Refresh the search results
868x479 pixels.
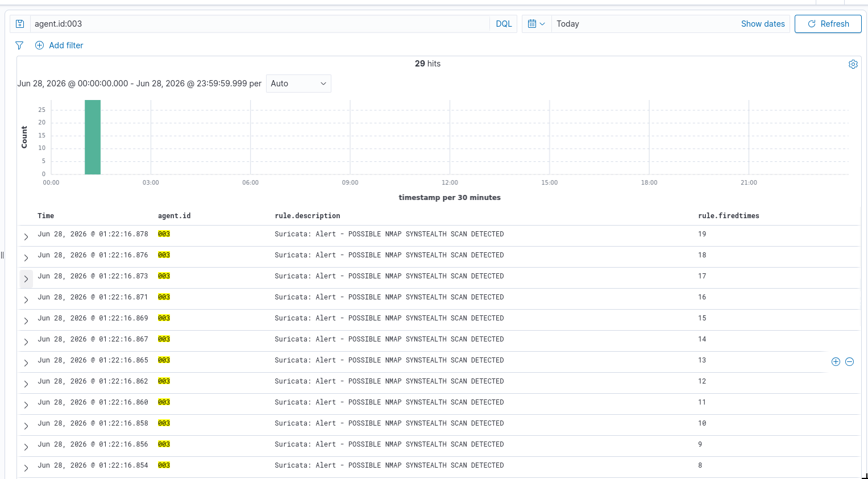pos(828,24)
